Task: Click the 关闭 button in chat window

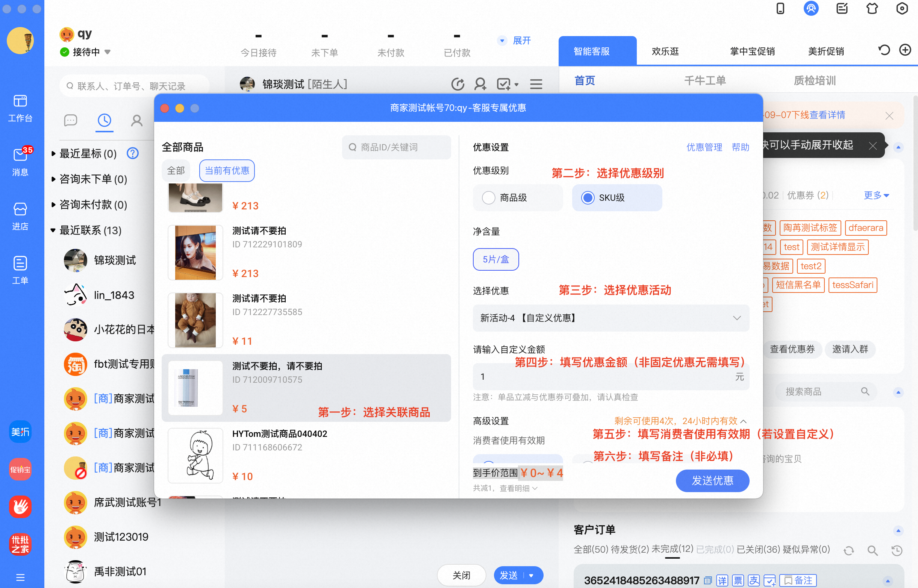Action: tap(461, 575)
